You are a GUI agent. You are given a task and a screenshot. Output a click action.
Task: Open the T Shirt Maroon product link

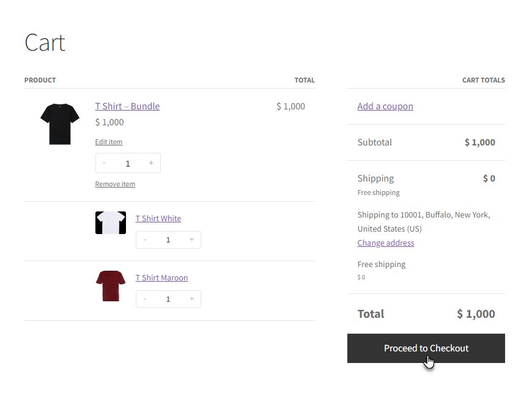coord(161,277)
